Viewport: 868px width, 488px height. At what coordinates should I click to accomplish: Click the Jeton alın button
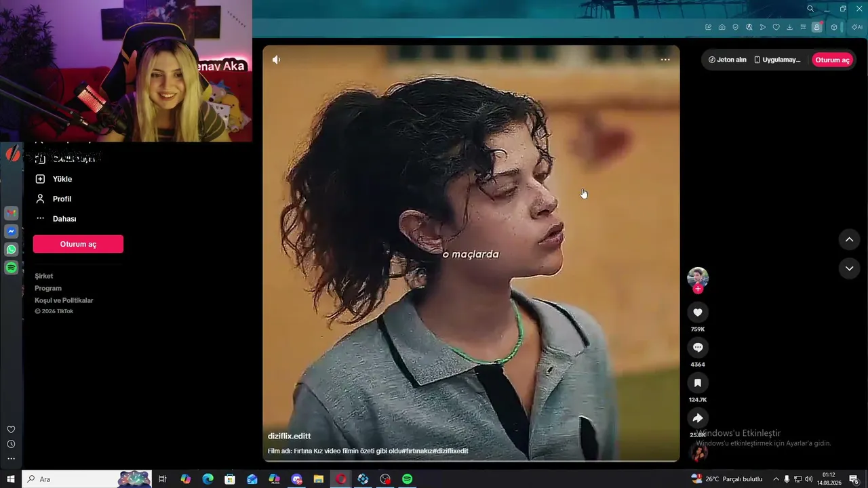(x=727, y=60)
